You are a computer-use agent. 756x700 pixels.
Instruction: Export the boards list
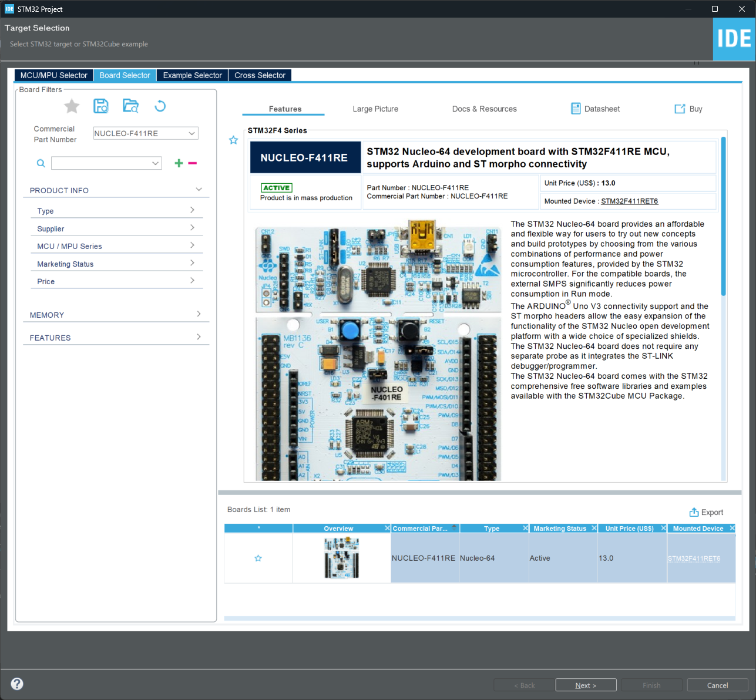(x=707, y=512)
